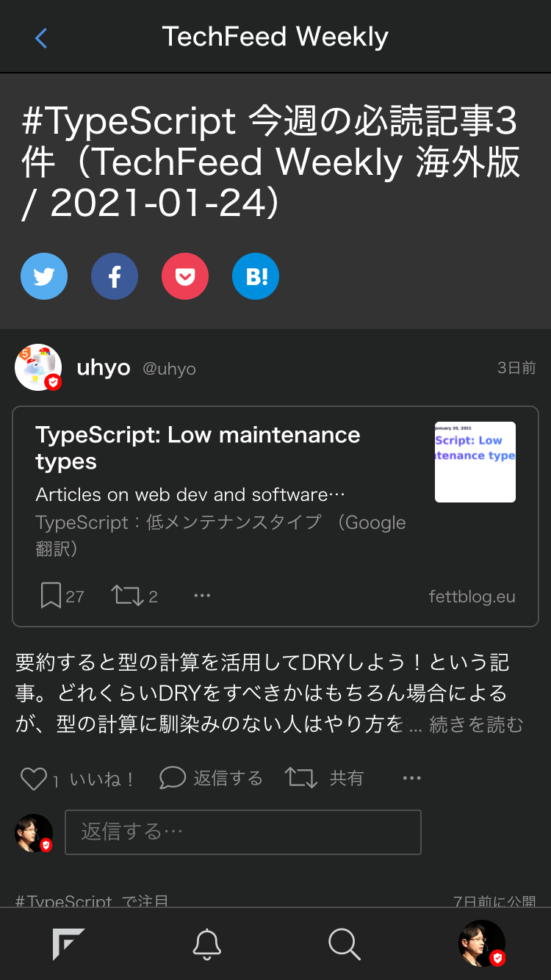
Task: Open the article thumbnail image
Action: (x=475, y=462)
